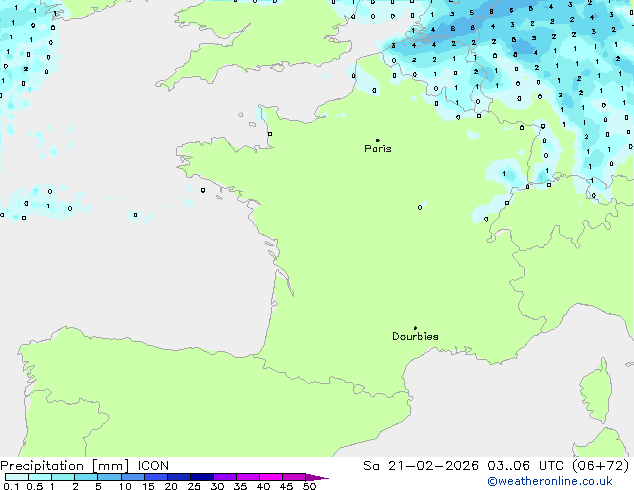Image resolution: width=634 pixels, height=490 pixels.
Task: Click the '50' legend scale value
Action: 310,486
